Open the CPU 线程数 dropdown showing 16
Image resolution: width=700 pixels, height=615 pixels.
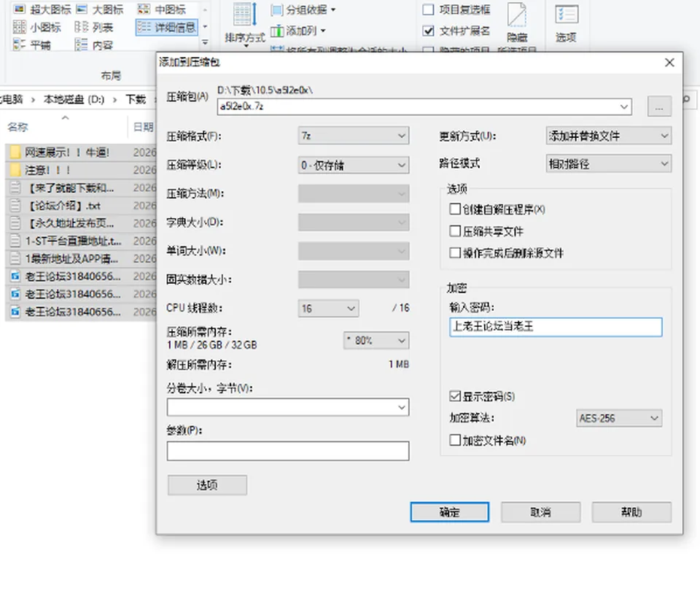click(329, 308)
